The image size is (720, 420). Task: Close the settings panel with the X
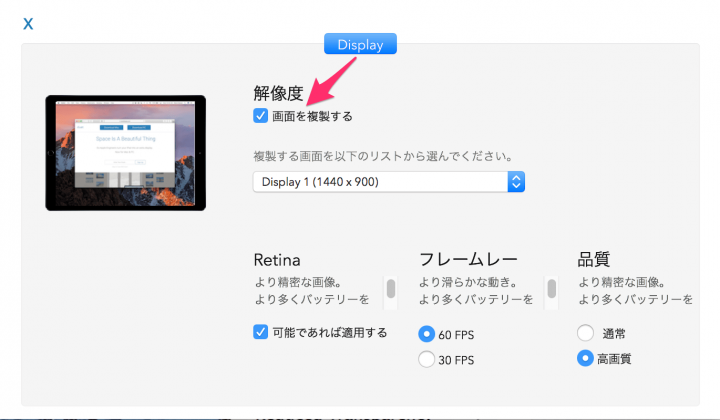pyautogui.click(x=28, y=24)
